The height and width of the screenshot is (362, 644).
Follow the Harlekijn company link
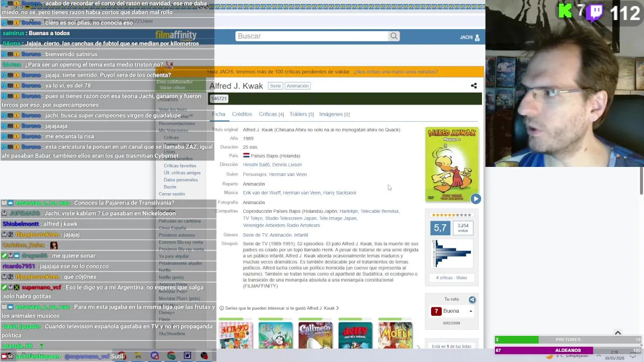(348, 211)
